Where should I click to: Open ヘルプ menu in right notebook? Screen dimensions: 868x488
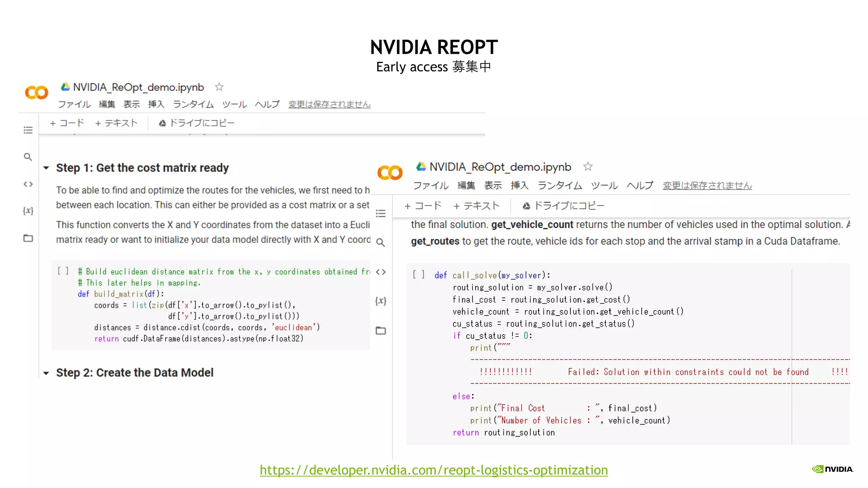640,186
